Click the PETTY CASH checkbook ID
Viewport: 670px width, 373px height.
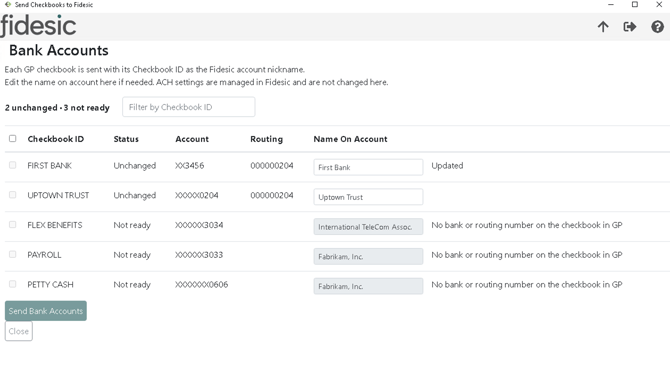(x=50, y=285)
